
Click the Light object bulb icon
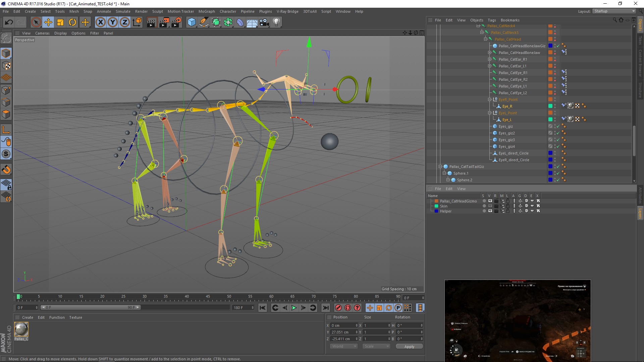click(276, 22)
